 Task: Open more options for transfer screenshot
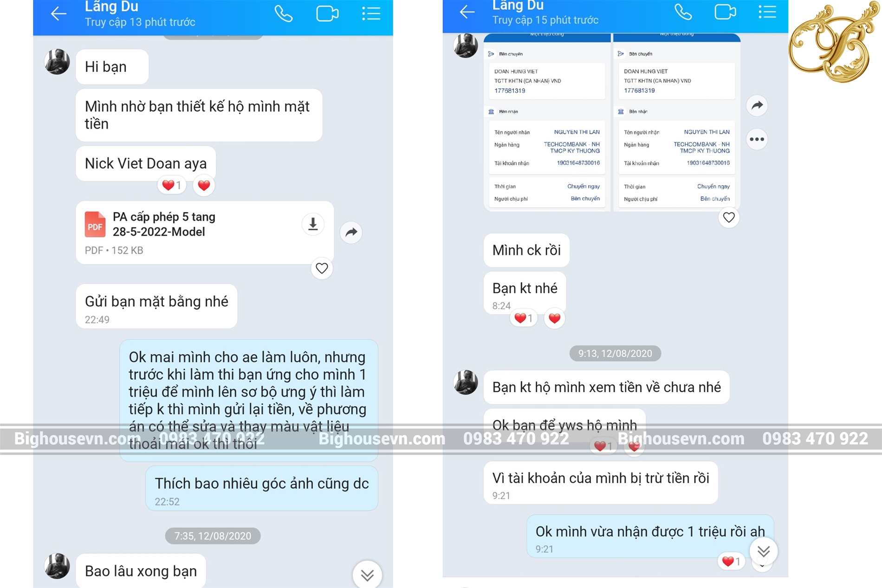(757, 139)
